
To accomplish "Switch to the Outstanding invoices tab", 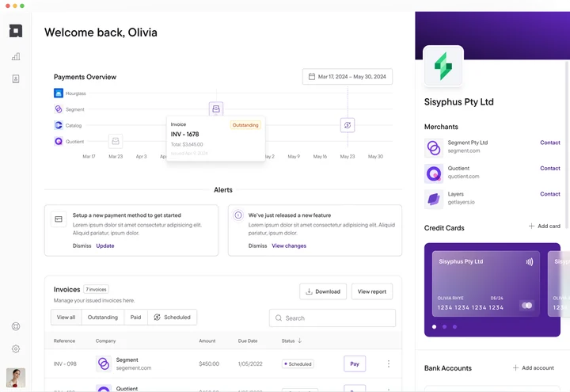I will [103, 317].
